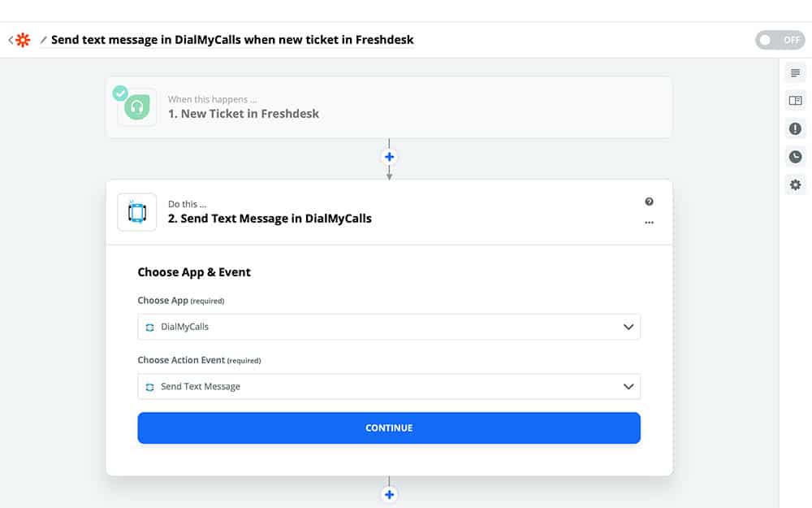Open the three-dot menu on step 2
Viewport: 812px width, 508px height.
point(649,222)
